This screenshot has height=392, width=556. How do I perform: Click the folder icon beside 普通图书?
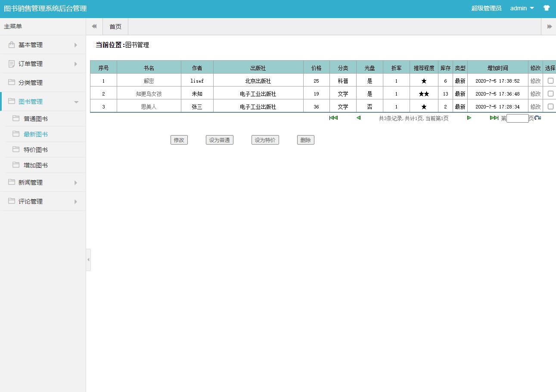tap(15, 117)
